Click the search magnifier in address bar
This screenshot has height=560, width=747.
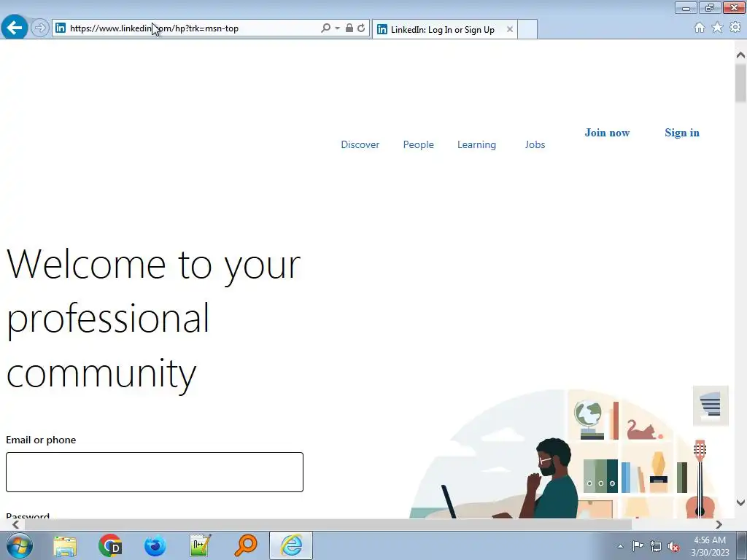point(326,28)
